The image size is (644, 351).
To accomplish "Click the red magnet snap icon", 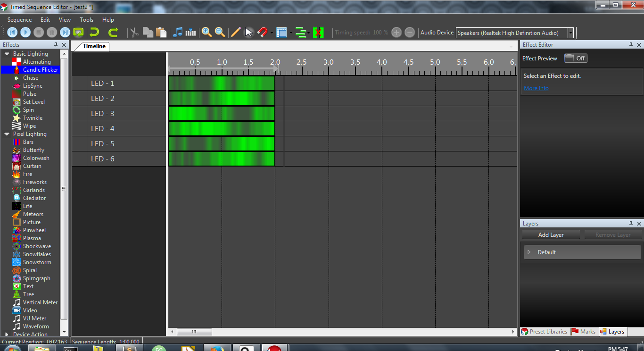I will pos(263,33).
